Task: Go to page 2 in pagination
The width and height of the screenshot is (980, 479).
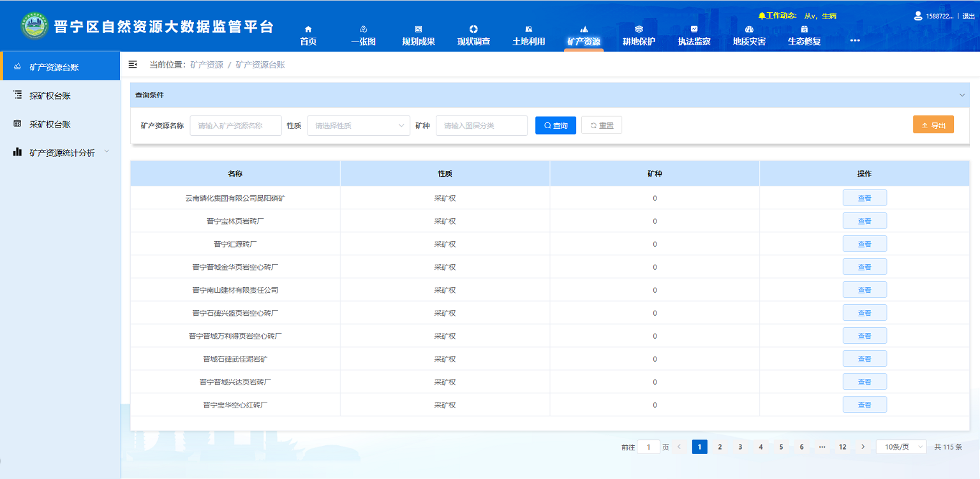Action: click(720, 447)
